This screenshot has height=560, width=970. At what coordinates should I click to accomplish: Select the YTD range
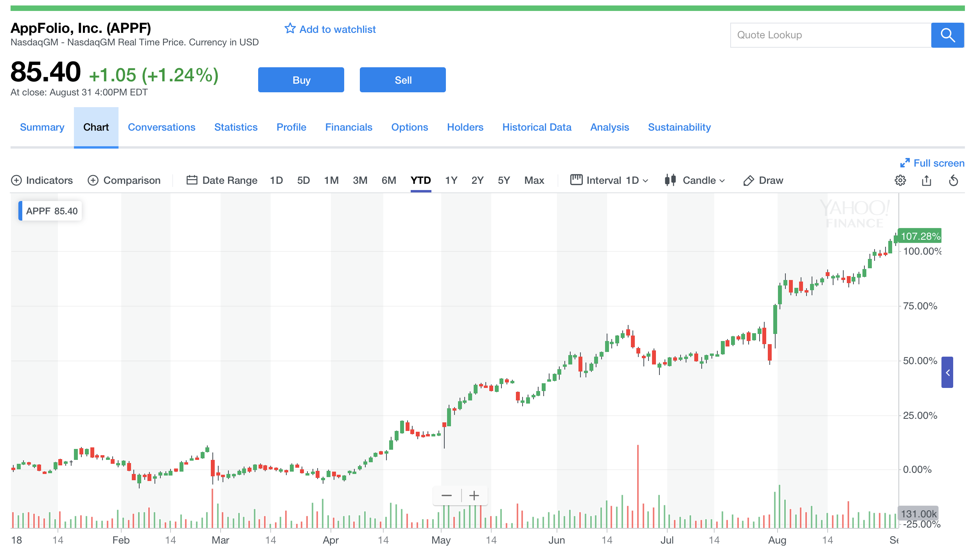[x=421, y=180]
